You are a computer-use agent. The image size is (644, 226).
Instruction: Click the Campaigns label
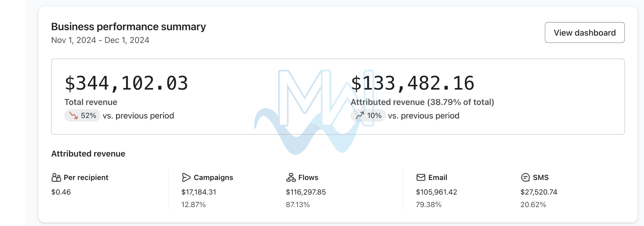click(214, 178)
